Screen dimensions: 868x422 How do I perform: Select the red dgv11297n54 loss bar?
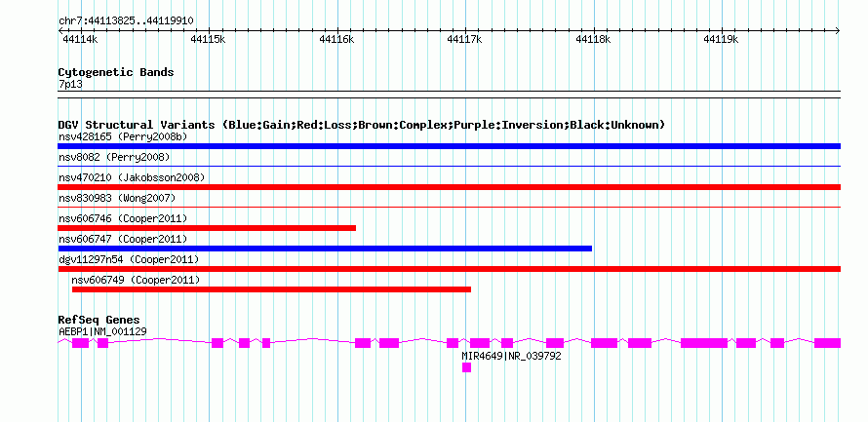click(x=449, y=269)
